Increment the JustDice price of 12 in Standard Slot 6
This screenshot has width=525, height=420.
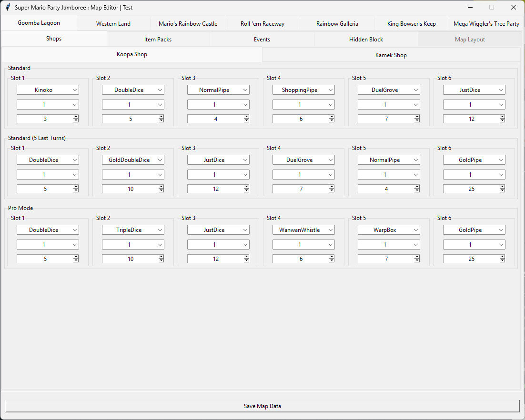pyautogui.click(x=502, y=117)
